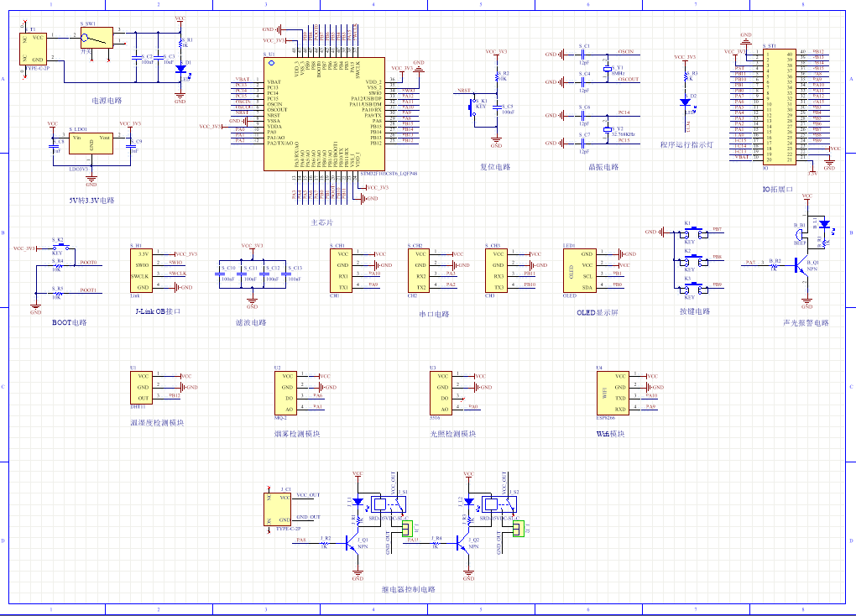Select the S_U1 STM32 main chip
856x616 pixels.
(x=324, y=114)
